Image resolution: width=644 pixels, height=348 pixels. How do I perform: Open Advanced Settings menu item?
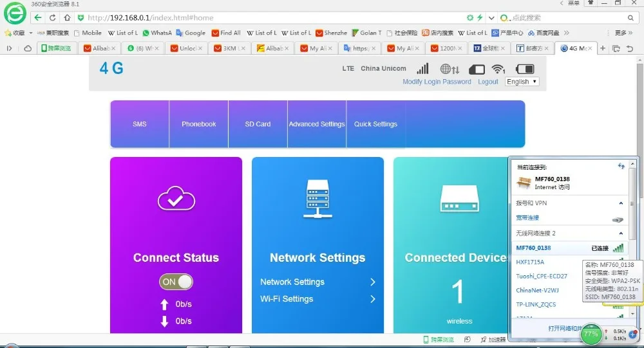click(x=317, y=124)
